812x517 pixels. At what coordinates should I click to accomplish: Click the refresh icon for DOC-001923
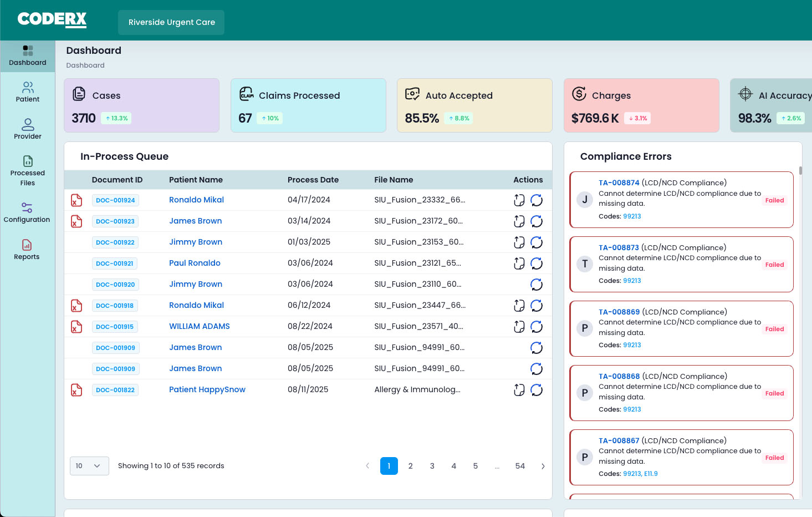tap(537, 221)
